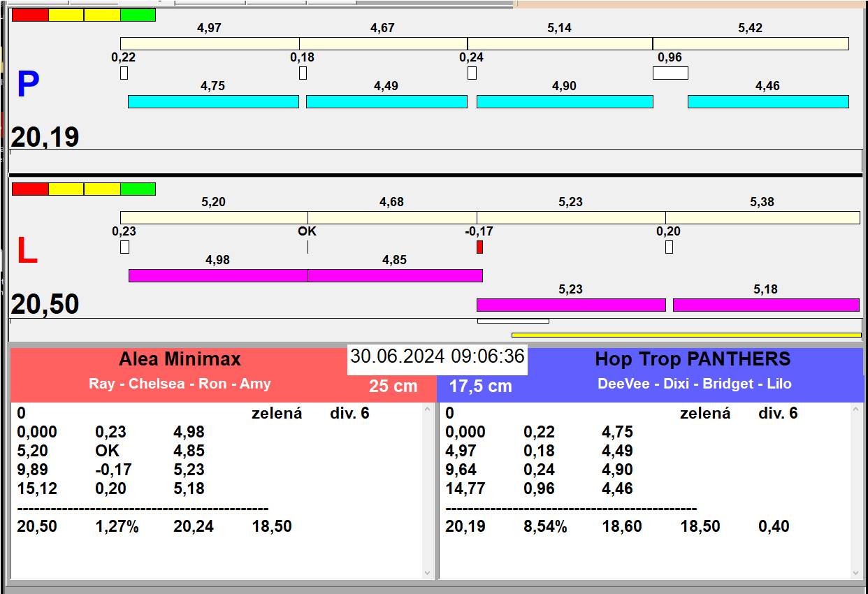
Task: Click the magenta 4,98 run bar
Action: [218, 275]
